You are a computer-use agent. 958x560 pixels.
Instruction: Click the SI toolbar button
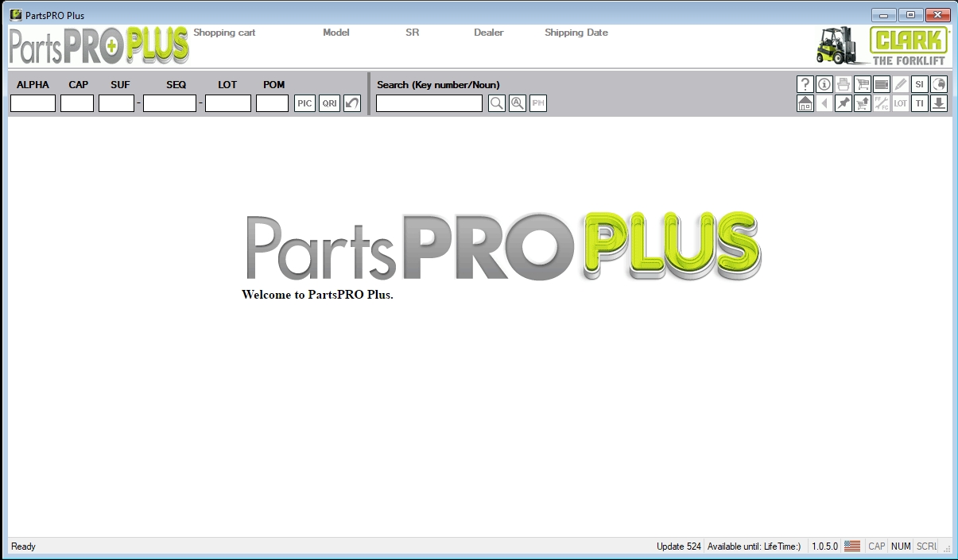point(919,84)
